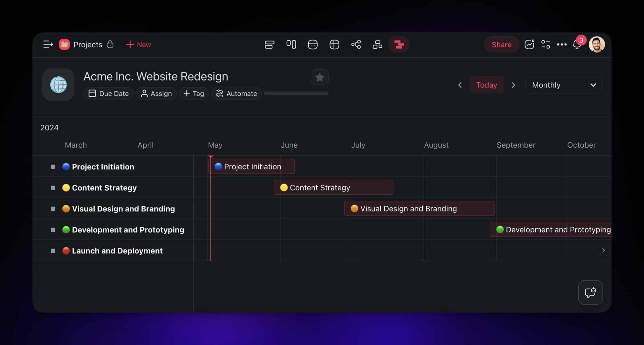Switch to the calendar view
The image size is (644, 345).
pos(313,45)
